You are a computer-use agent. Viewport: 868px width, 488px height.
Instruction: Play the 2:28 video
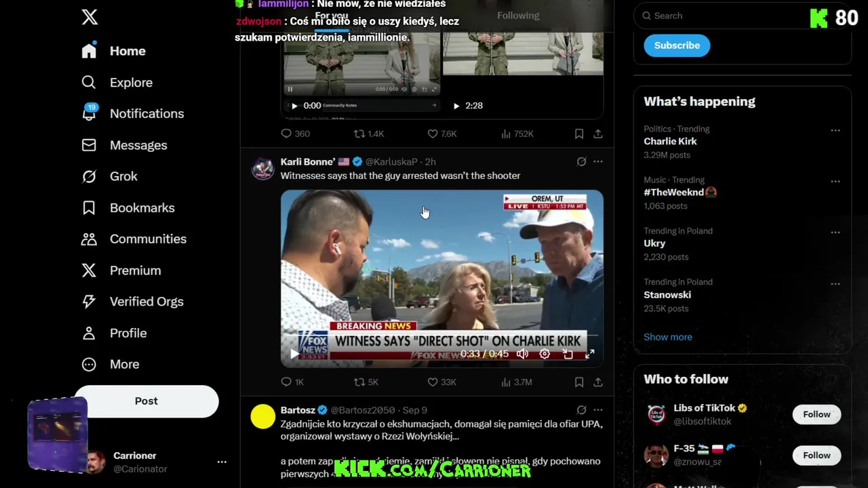(456, 106)
